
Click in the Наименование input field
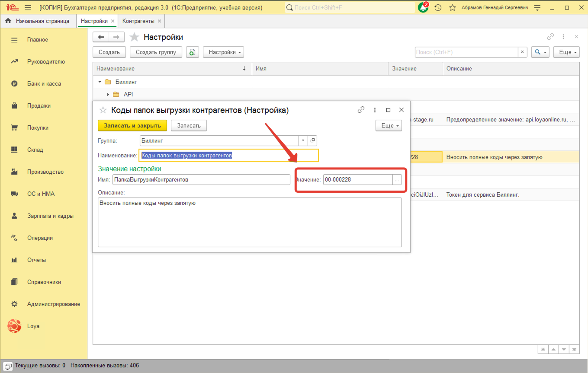[228, 155]
